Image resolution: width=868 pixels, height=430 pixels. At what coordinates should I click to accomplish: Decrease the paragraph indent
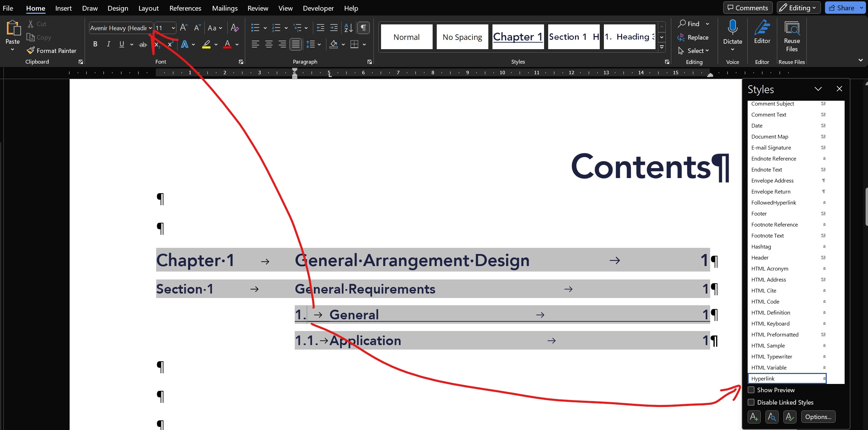tap(320, 28)
